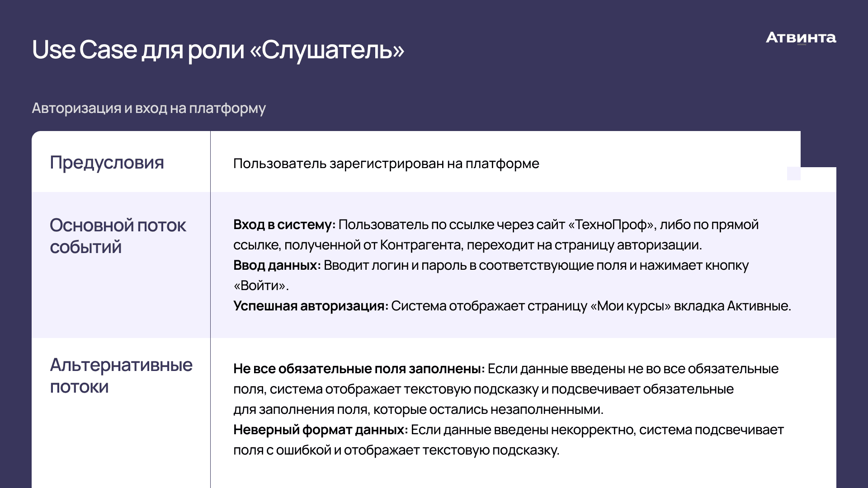Screen dimensions: 868x488
Task: Select the Основной поток событий label
Action: (118, 236)
